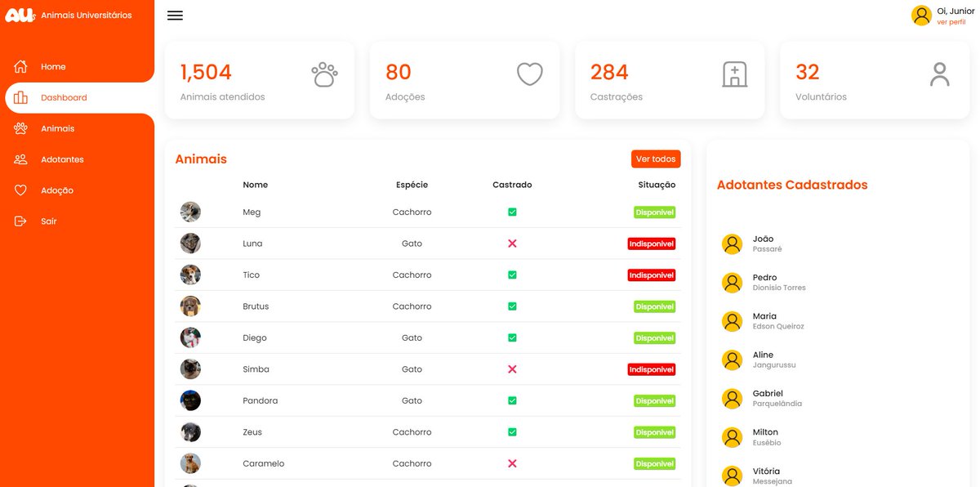980x487 pixels.
Task: Click the heart icon on the Adoções card
Action: [x=529, y=73]
